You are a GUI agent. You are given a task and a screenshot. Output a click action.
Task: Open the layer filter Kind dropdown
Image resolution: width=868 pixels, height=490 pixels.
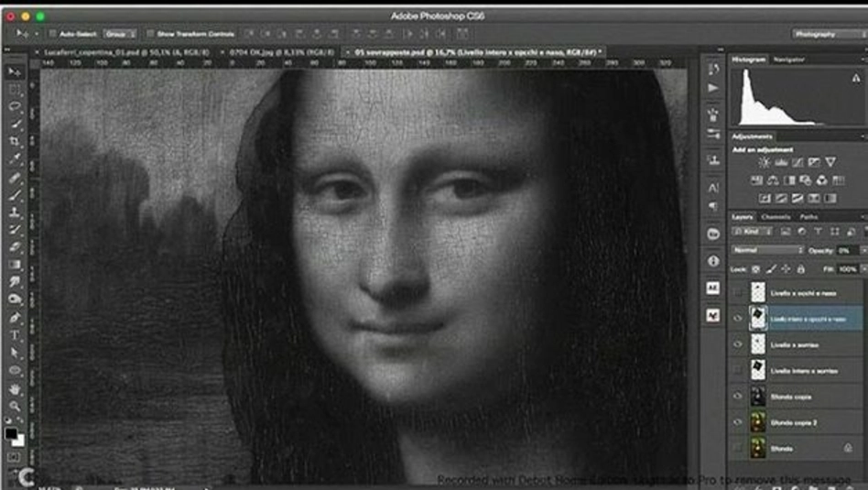[753, 232]
